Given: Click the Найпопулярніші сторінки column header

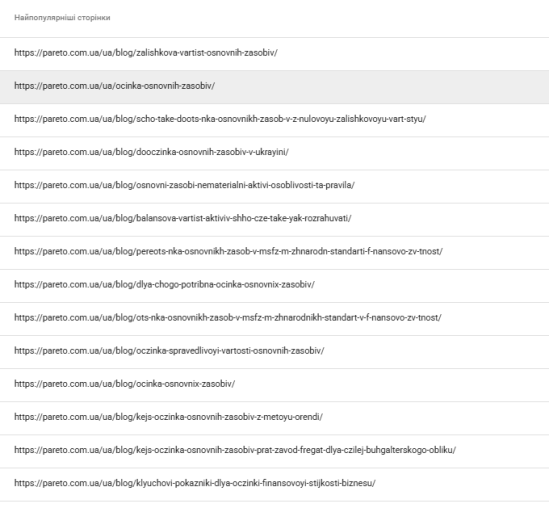Looking at the screenshot, I should click(x=62, y=18).
